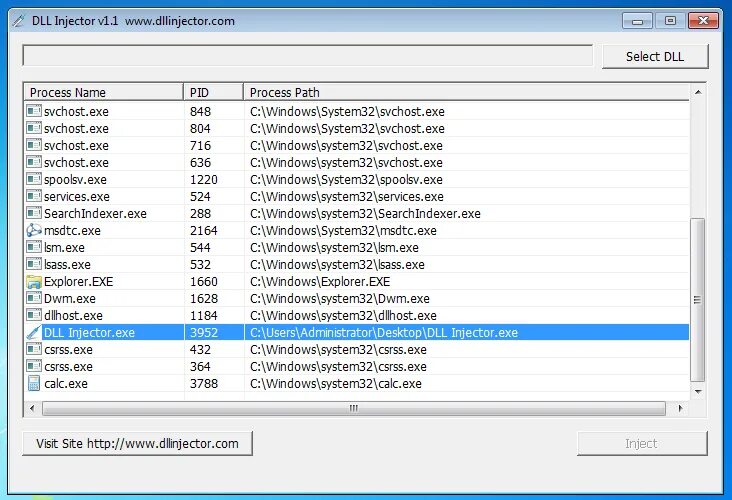Viewport: 732px width, 500px height.
Task: Maximize the DLL Injector window
Action: click(x=670, y=21)
